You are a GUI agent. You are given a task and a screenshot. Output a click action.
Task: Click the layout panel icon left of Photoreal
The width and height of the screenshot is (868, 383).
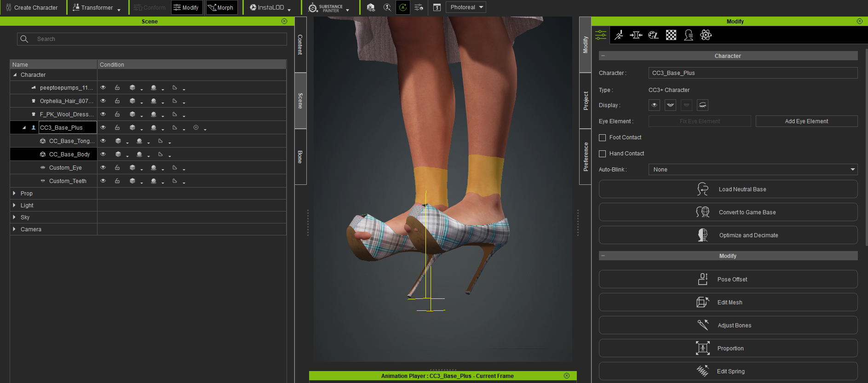click(x=437, y=7)
